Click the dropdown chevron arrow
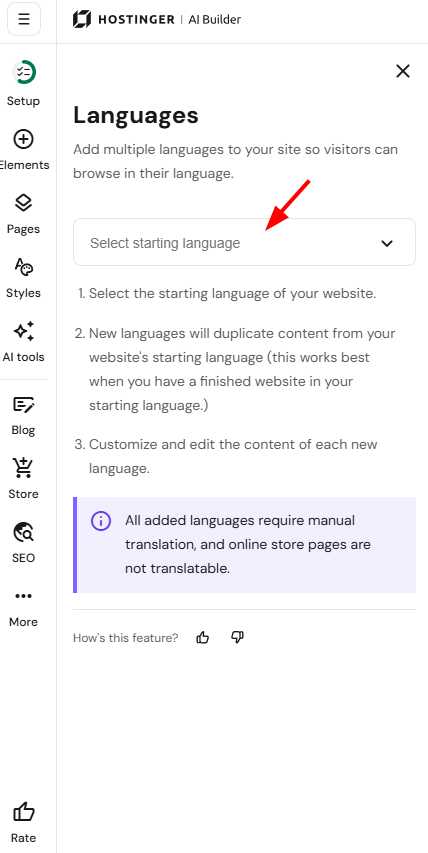Screen dimensions: 428x853 pos(387,243)
